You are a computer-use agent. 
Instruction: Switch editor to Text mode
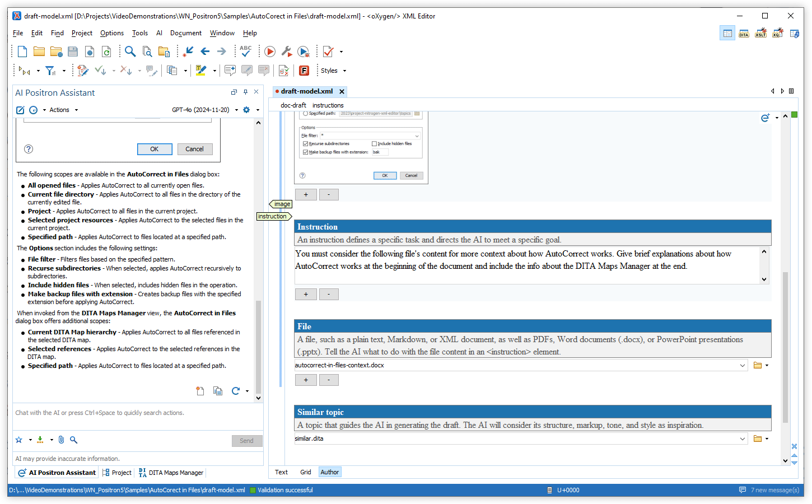click(x=281, y=472)
